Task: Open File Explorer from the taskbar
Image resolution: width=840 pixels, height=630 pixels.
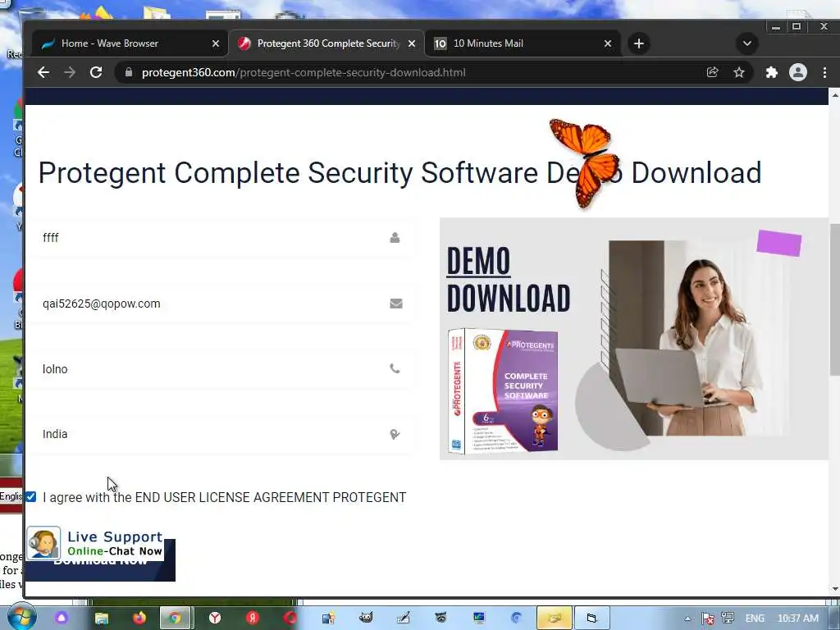Action: click(101, 619)
